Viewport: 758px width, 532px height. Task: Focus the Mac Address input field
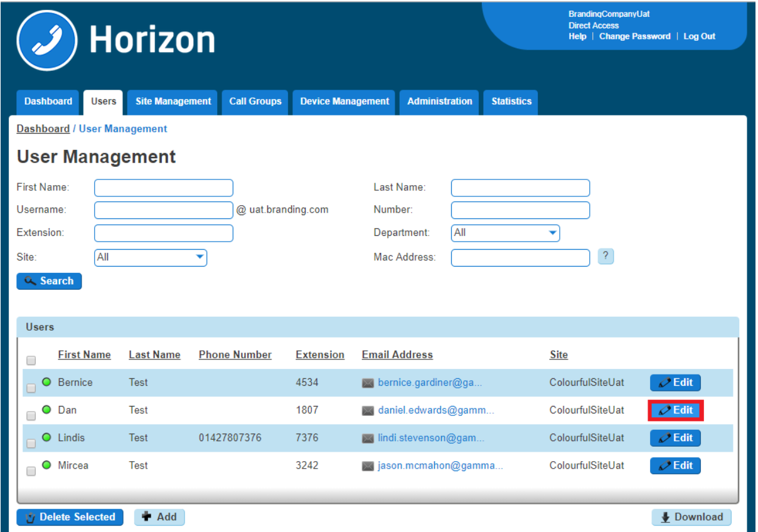[521, 258]
